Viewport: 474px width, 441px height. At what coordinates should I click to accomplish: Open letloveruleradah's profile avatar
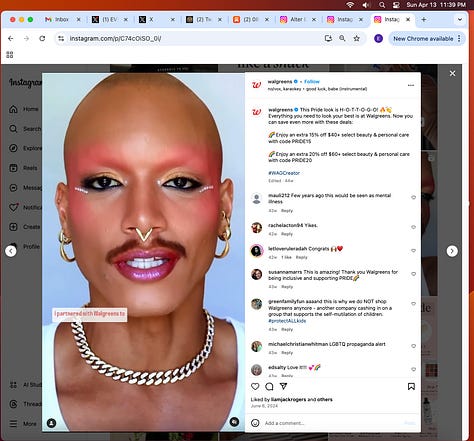tap(257, 251)
